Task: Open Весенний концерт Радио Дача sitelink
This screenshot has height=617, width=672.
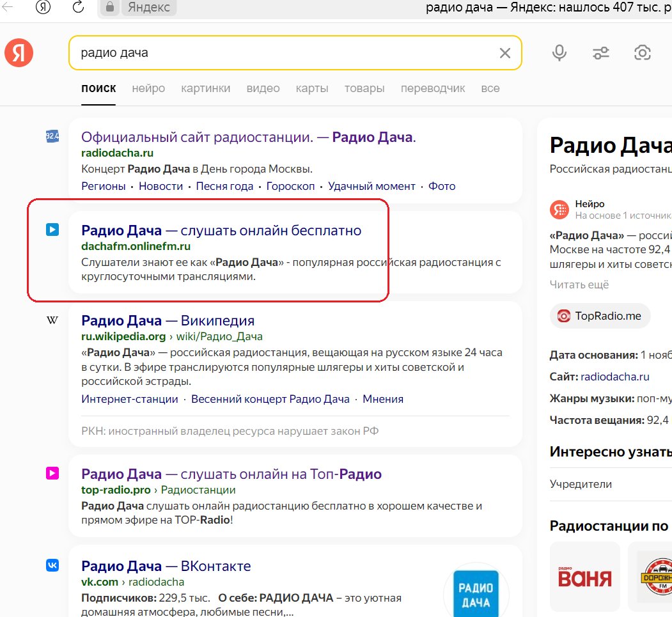Action: [x=270, y=400]
